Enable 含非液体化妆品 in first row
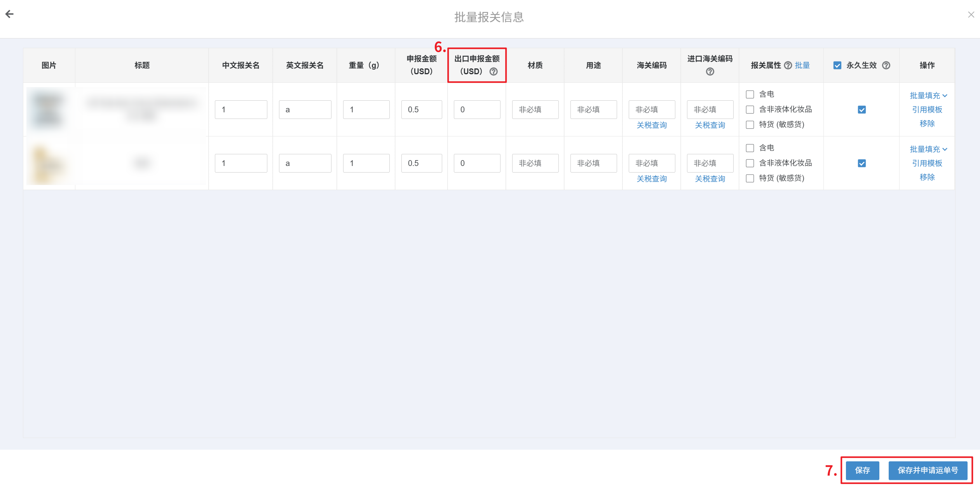The image size is (980, 487). click(x=750, y=110)
